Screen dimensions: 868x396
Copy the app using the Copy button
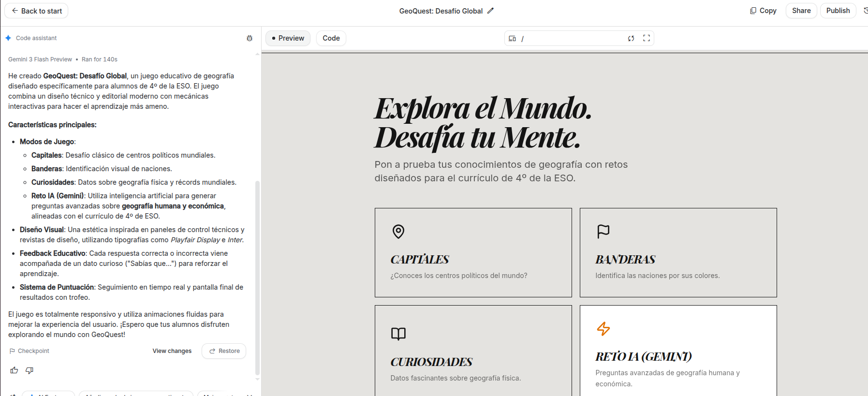763,11
